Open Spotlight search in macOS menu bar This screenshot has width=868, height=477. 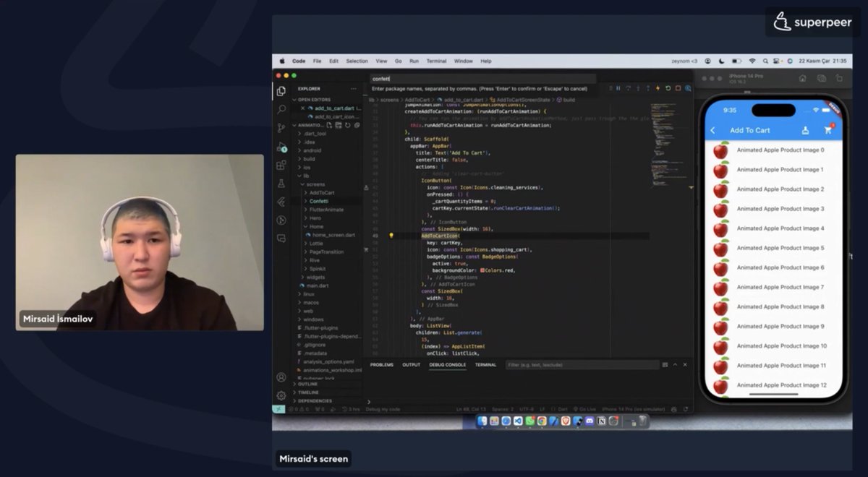[x=765, y=61]
